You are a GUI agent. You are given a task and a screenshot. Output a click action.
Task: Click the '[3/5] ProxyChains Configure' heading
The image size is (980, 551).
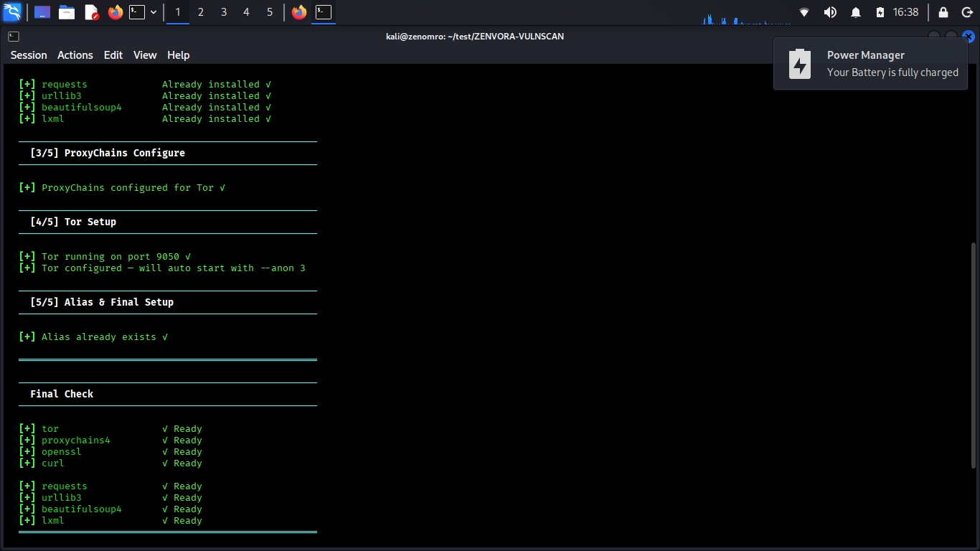[x=108, y=153]
